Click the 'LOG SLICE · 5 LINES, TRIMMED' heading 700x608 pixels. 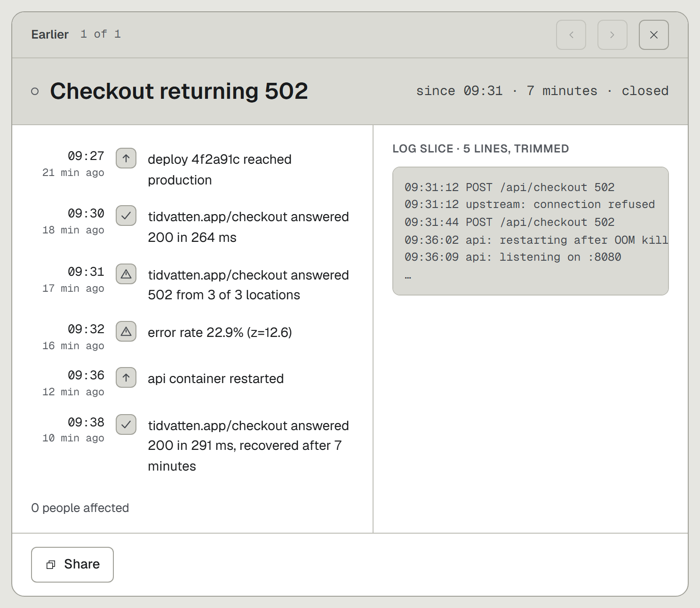click(x=481, y=149)
